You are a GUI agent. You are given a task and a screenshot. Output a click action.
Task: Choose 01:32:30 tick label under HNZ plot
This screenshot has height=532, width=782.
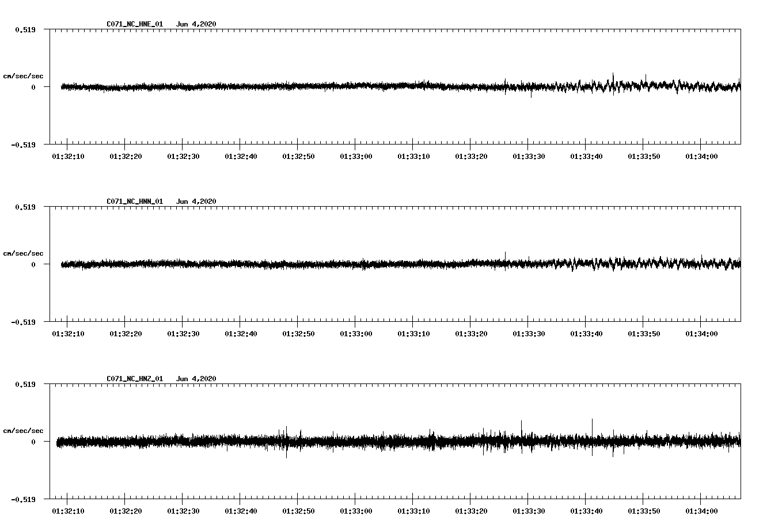pyautogui.click(x=183, y=511)
